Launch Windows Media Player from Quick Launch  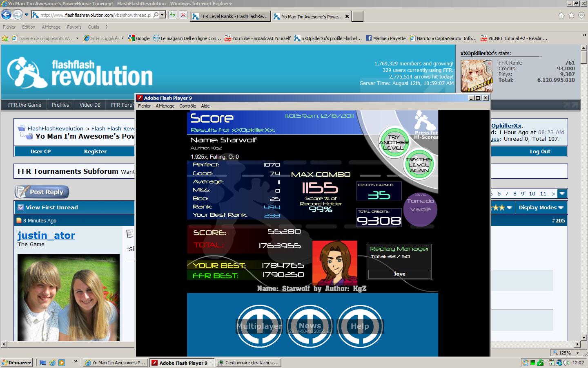[62, 363]
